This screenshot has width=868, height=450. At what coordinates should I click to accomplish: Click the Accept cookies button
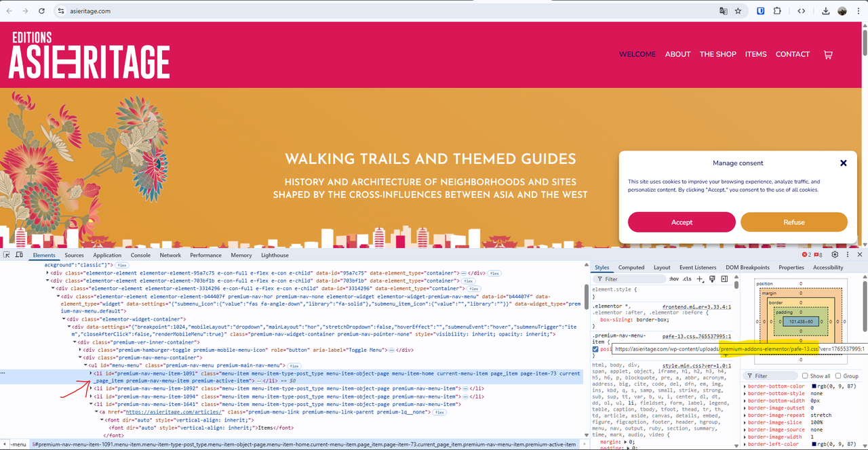tap(682, 222)
